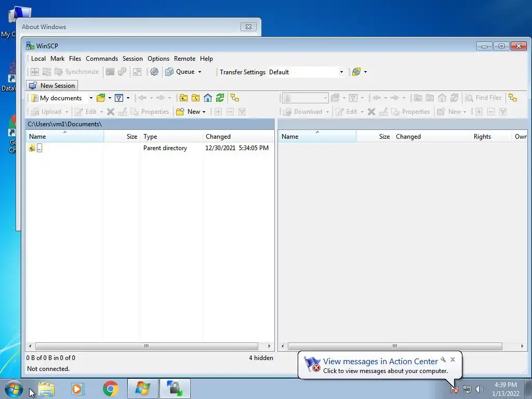Click the local Invert Selection icon
This screenshot has height=399, width=532.
[x=242, y=112]
